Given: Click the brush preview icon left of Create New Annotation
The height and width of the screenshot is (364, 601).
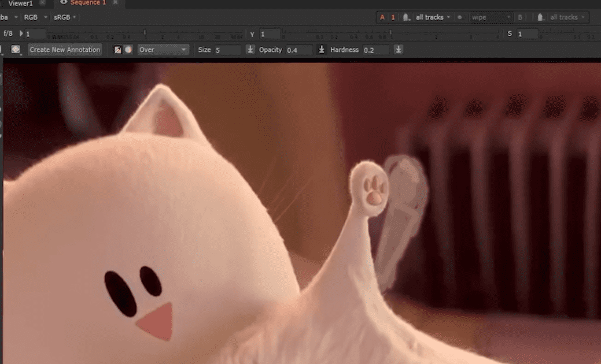Looking at the screenshot, I should [x=16, y=49].
